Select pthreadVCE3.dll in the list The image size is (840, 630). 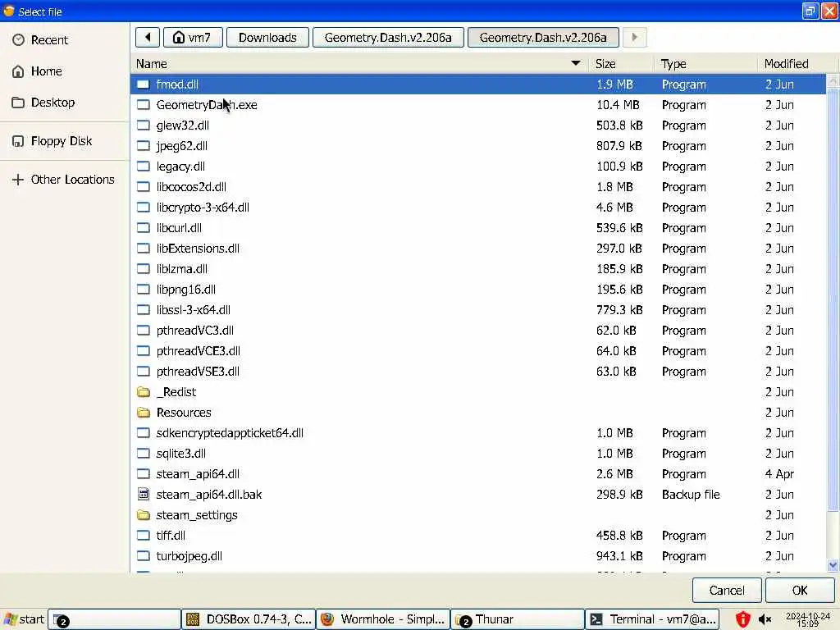(x=478, y=351)
